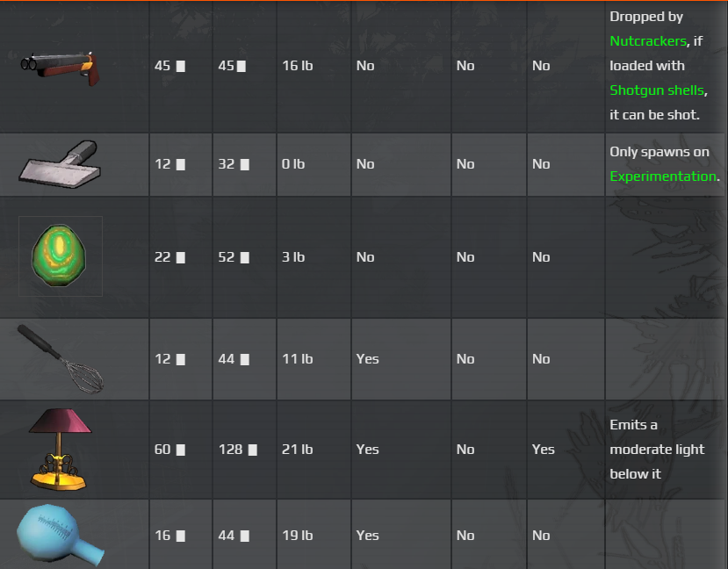Viewport: 728px width, 569px height.
Task: Select the 11 lb weight cell
Action: point(298,359)
